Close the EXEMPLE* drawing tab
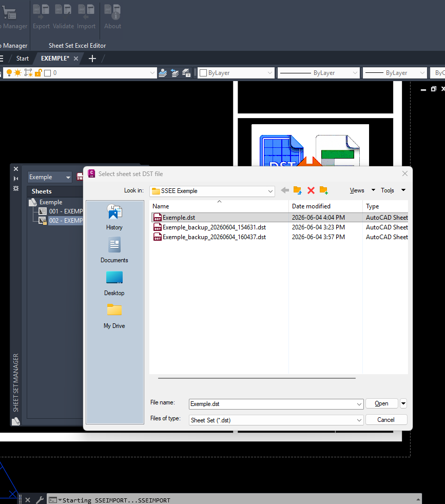Screen dimensions: 445x504 pyautogui.click(x=76, y=59)
